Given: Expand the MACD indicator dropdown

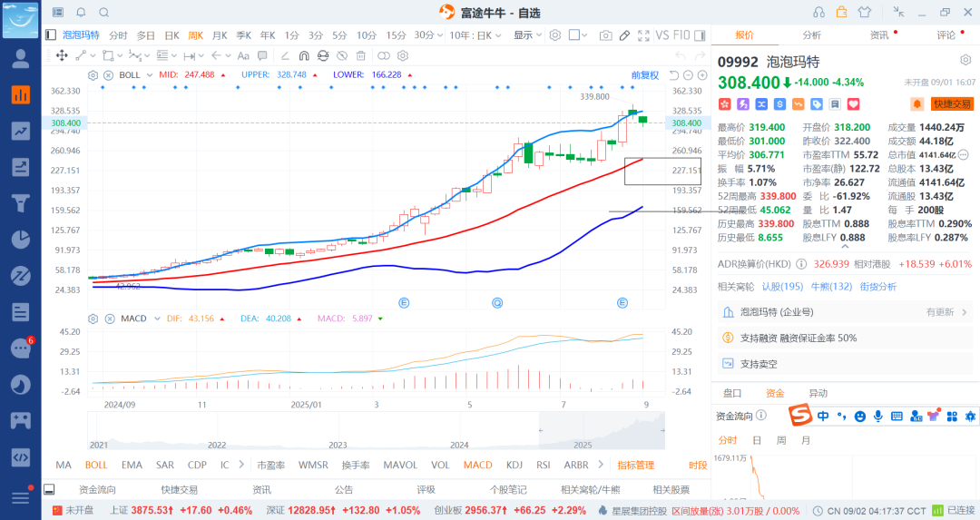Looking at the screenshot, I should coord(157,319).
